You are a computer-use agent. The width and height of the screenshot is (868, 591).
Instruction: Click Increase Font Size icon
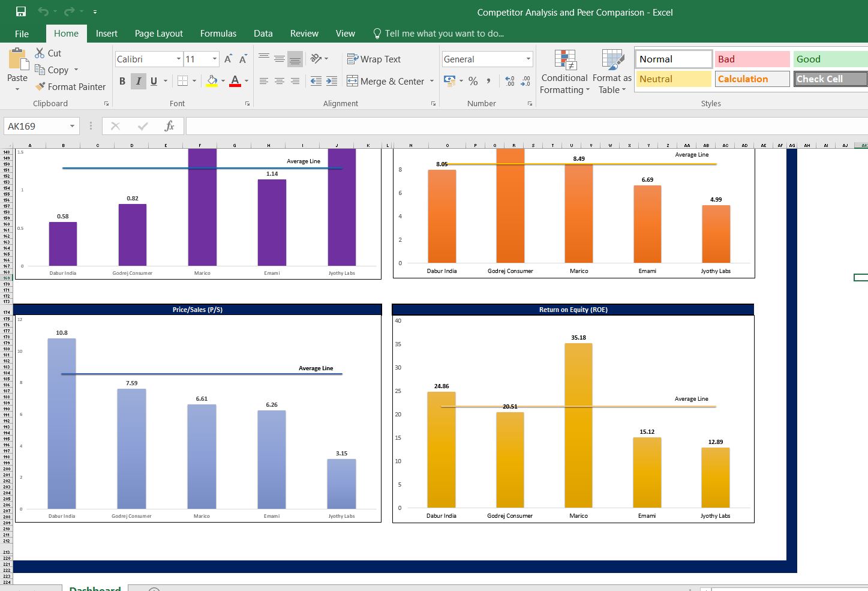point(228,59)
